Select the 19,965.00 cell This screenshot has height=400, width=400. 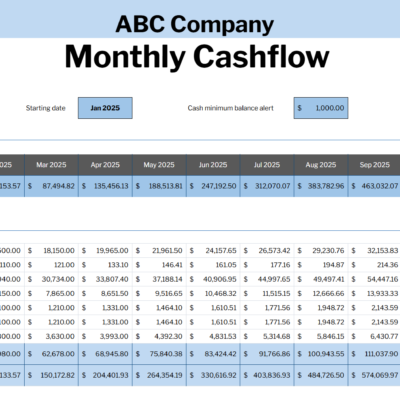point(105,251)
